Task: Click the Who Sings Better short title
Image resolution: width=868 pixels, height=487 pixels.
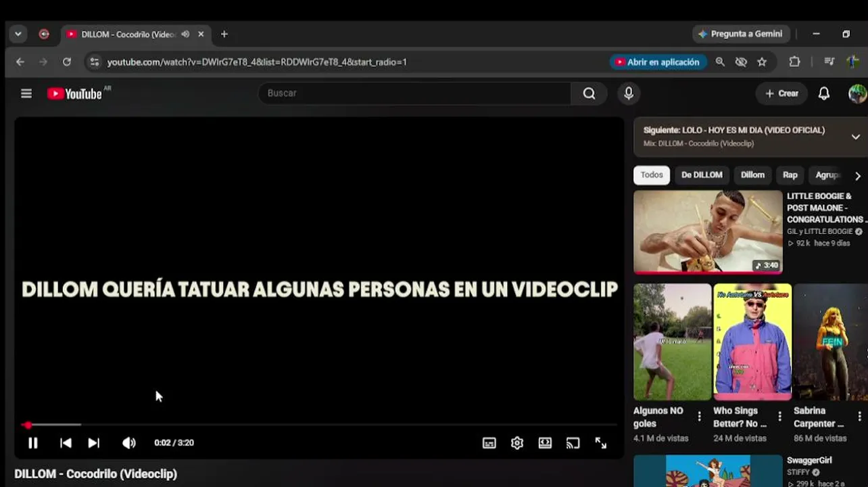Action: pyautogui.click(x=740, y=417)
